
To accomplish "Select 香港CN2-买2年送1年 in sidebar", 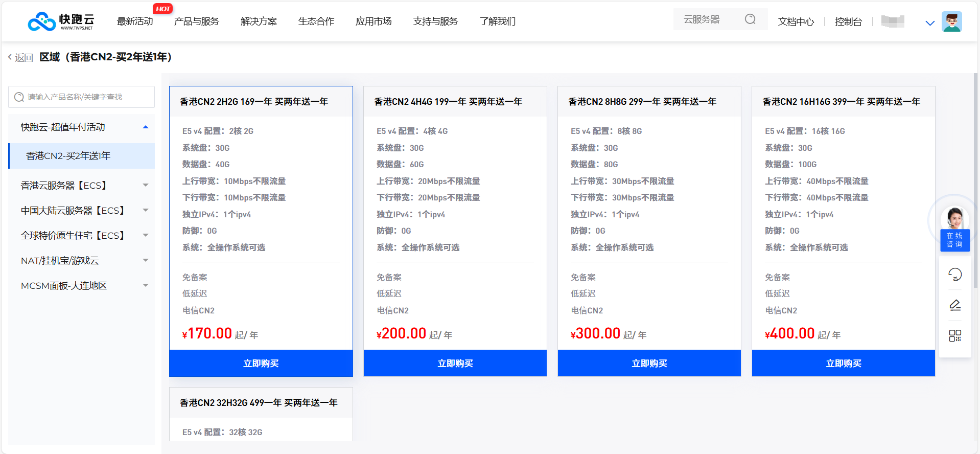I will point(68,156).
